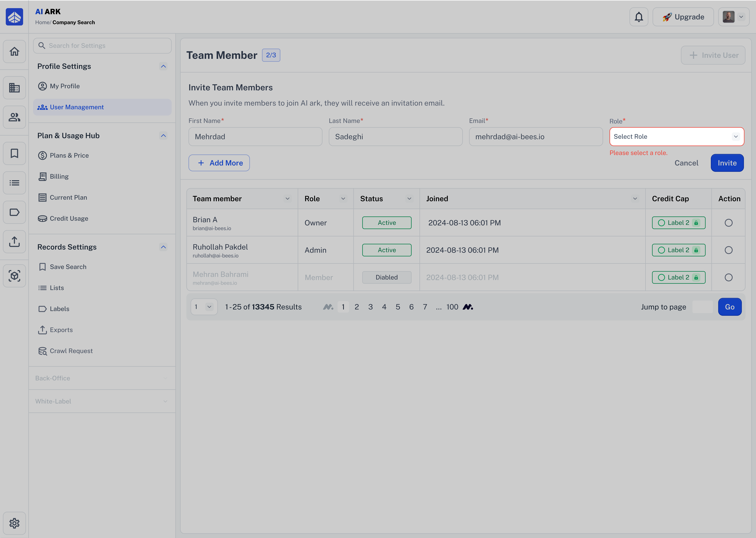Click the Home breadcrumb link
Image resolution: width=756 pixels, height=538 pixels.
pyautogui.click(x=42, y=23)
